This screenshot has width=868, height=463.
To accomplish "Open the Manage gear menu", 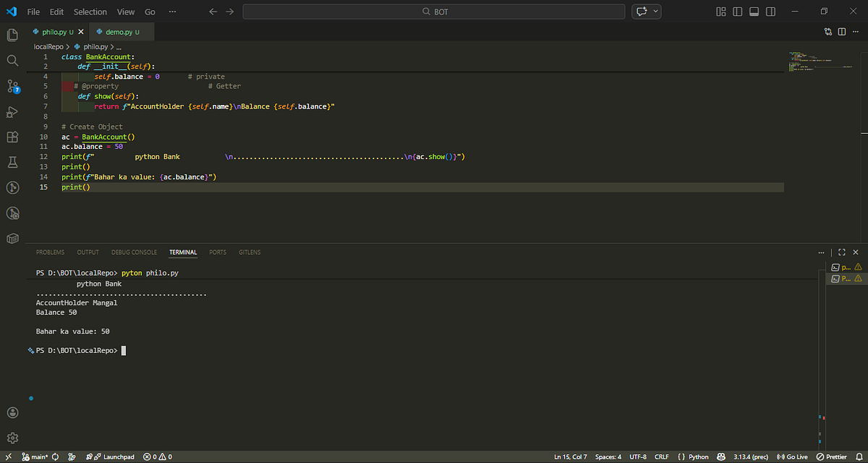I will point(12,438).
